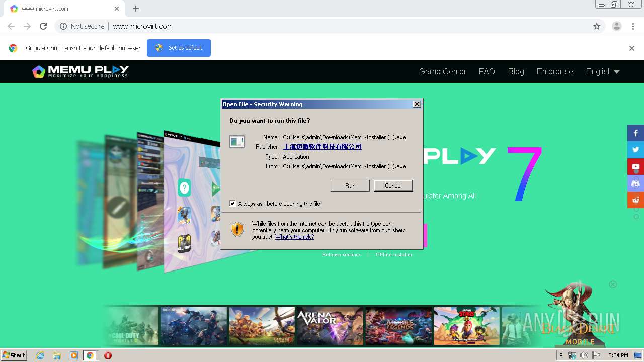644x362 pixels.
Task: Open the Discord social icon
Action: [x=635, y=183]
